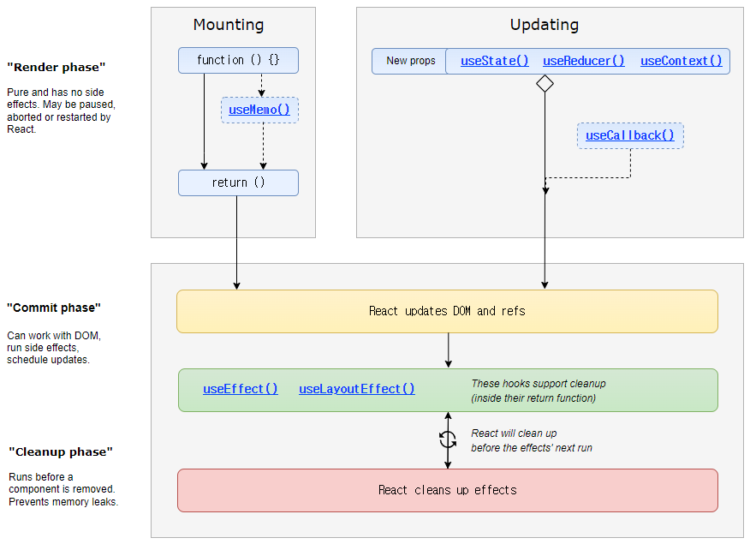Open the useEffect() hook link
The height and width of the screenshot is (544, 756).
coord(240,389)
